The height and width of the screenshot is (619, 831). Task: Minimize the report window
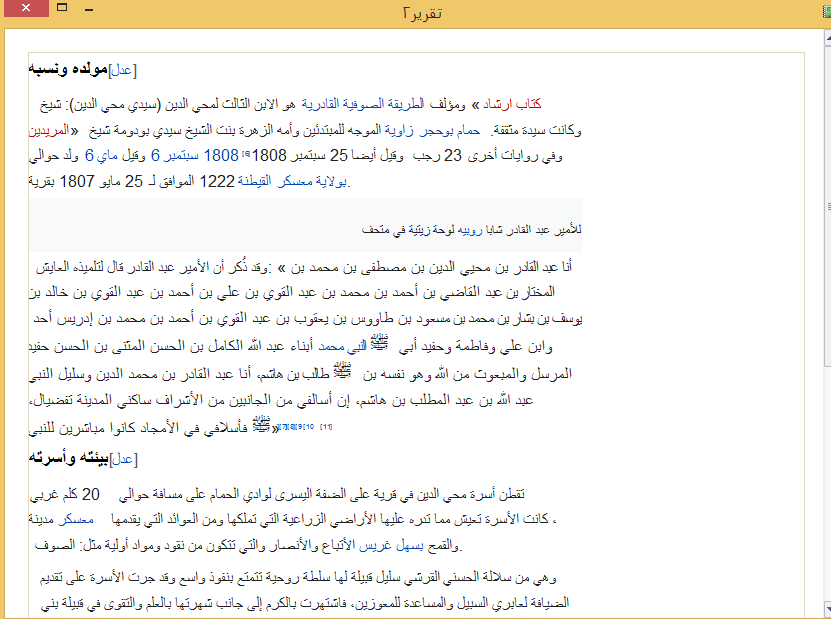coord(89,10)
